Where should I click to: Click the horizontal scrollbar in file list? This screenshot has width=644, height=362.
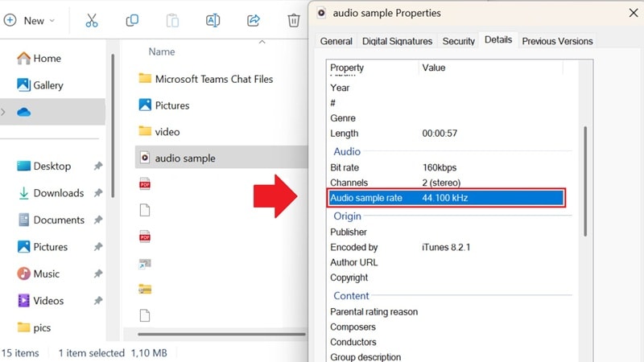(222, 334)
